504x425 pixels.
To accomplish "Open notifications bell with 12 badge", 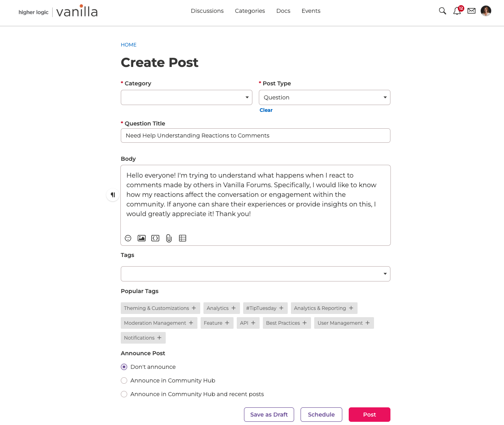I will tap(458, 10).
